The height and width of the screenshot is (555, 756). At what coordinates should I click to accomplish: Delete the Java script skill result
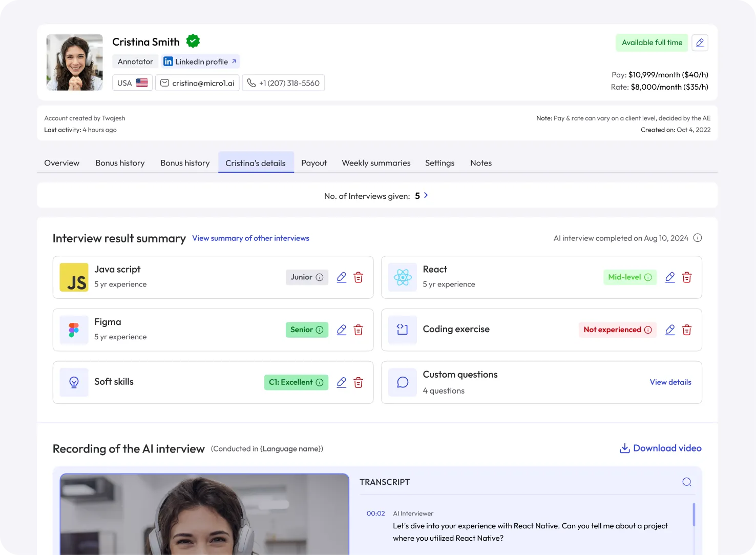[x=359, y=277]
